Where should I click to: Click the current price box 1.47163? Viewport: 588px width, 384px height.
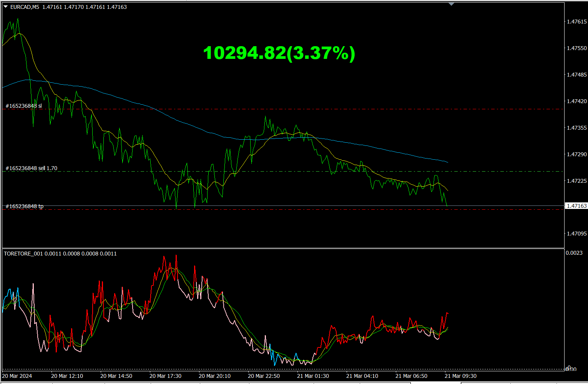[x=577, y=206]
